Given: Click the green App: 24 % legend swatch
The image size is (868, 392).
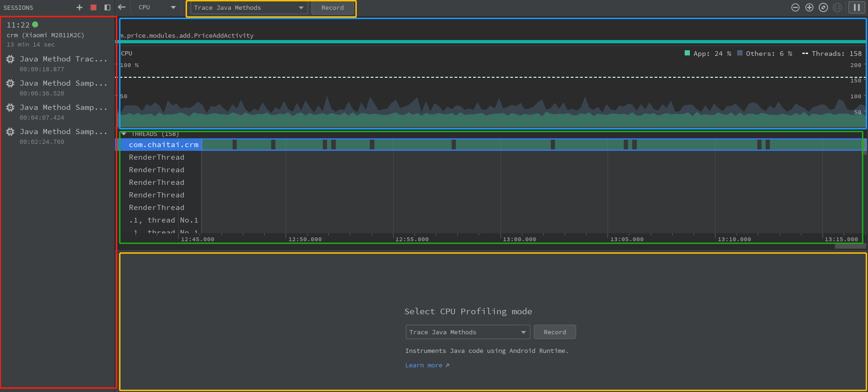Looking at the screenshot, I should pos(687,53).
